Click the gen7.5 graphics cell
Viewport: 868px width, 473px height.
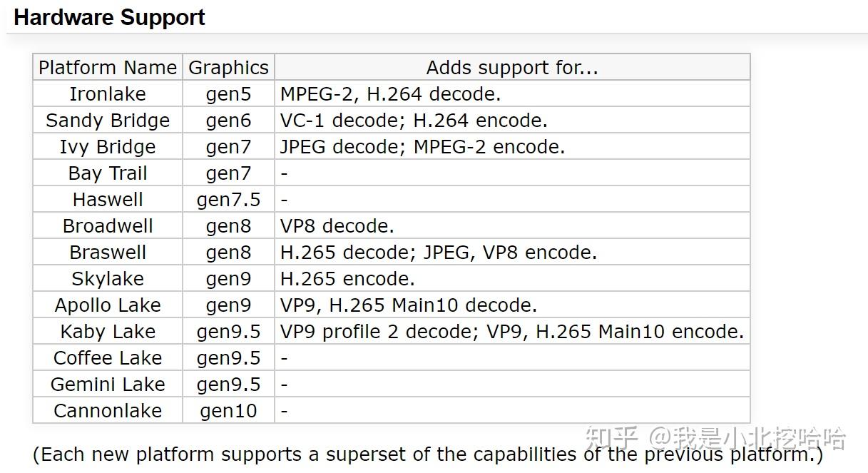228,200
